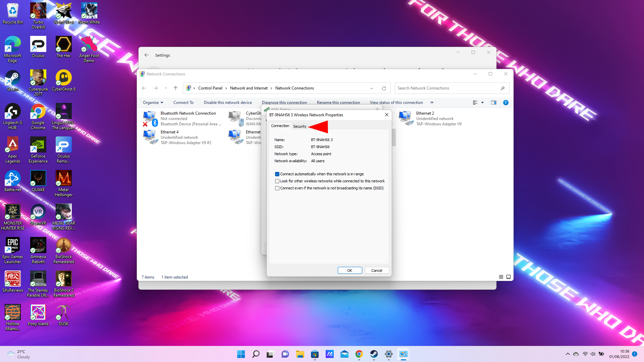This screenshot has width=644, height=362.
Task: Click OK to save network properties
Action: [350, 270]
